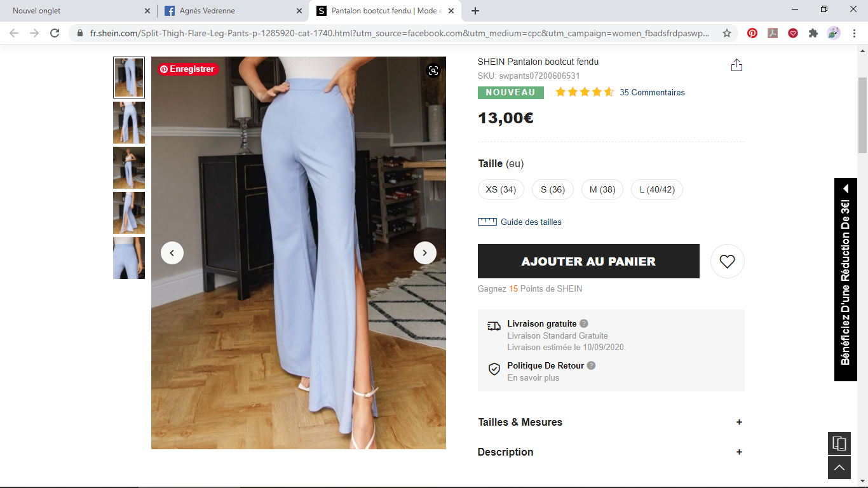The image size is (868, 488).
Task: Click Livraison estimée le 10/09/2020 text
Action: 567,347
